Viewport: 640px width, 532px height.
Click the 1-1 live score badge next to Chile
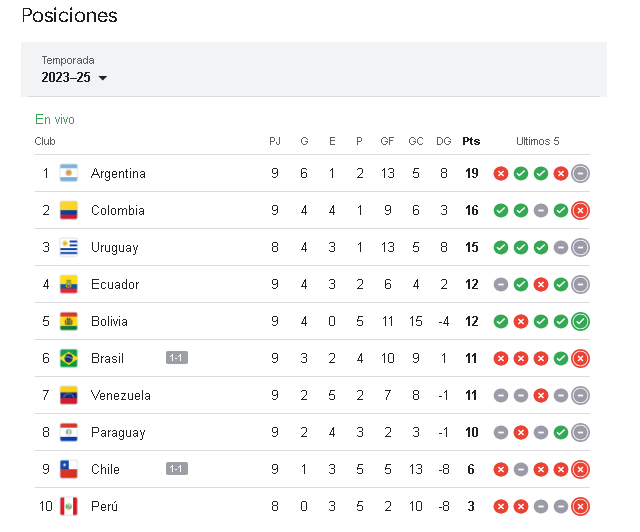pos(177,469)
